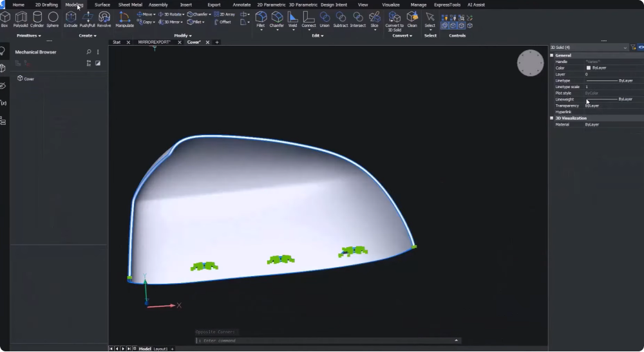Select the Fillet edge tool in Edit group
Image resolution: width=644 pixels, height=352 pixels.
click(261, 20)
